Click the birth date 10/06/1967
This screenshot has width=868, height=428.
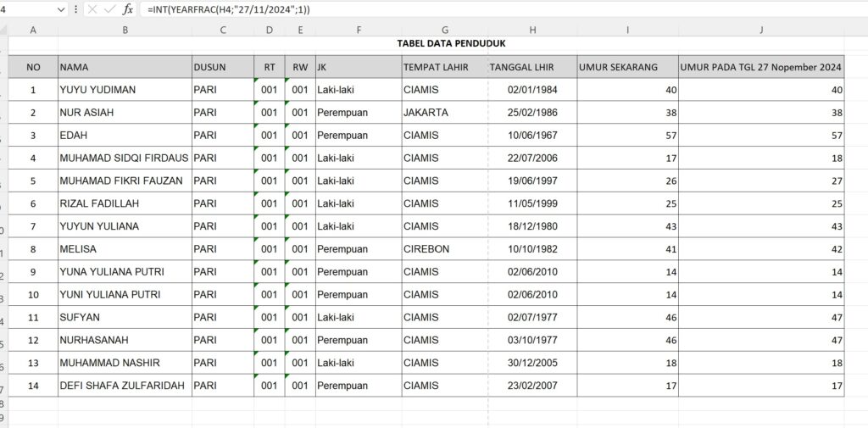click(532, 135)
